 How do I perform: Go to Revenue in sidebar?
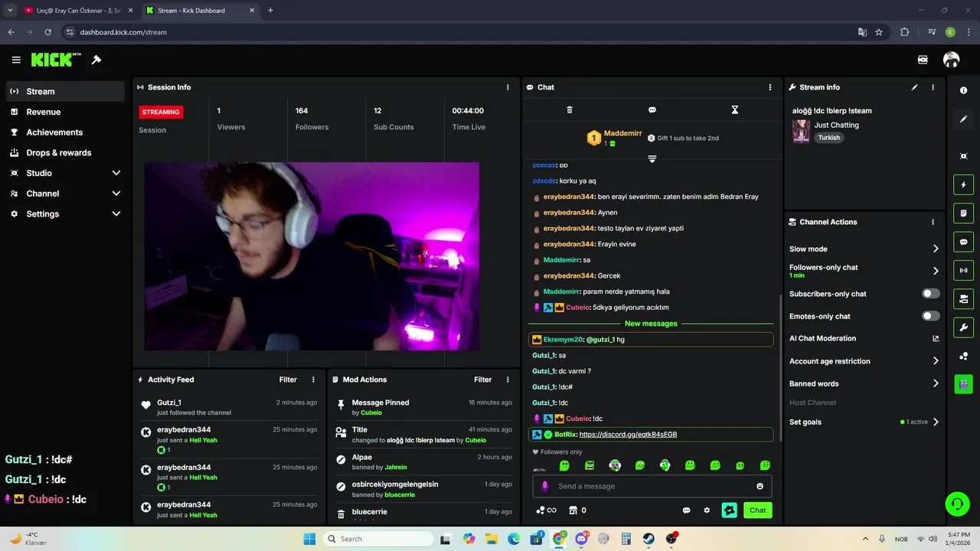click(x=65, y=112)
